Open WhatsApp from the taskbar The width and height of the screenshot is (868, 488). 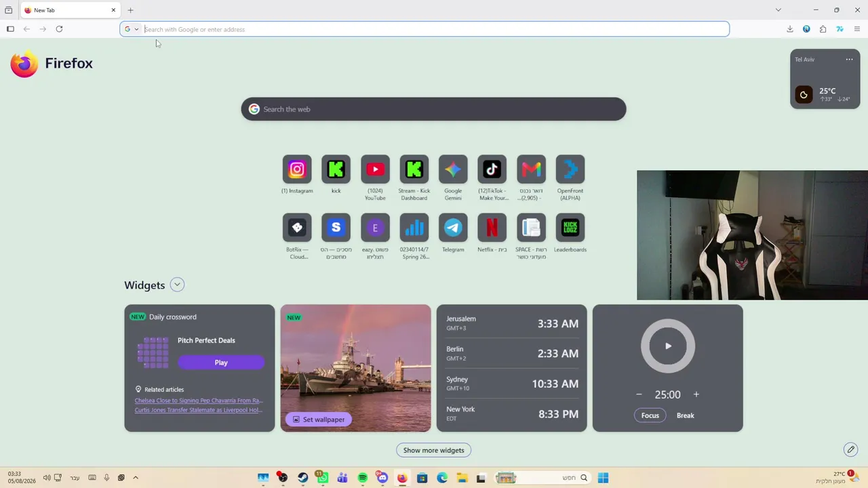click(322, 478)
